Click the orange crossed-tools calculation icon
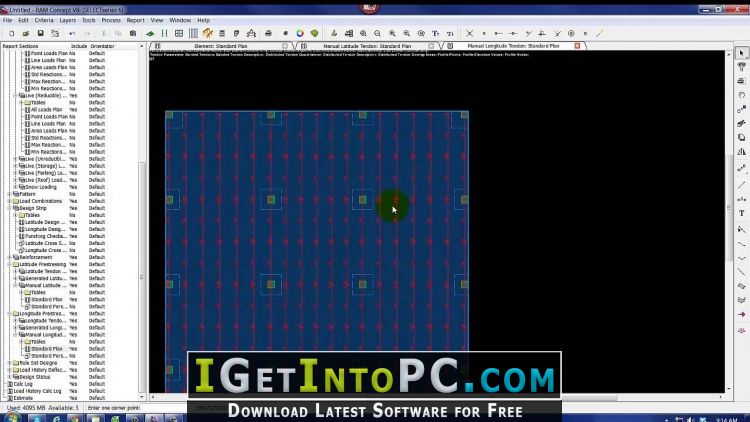The height and width of the screenshot is (422, 750). pos(208,33)
